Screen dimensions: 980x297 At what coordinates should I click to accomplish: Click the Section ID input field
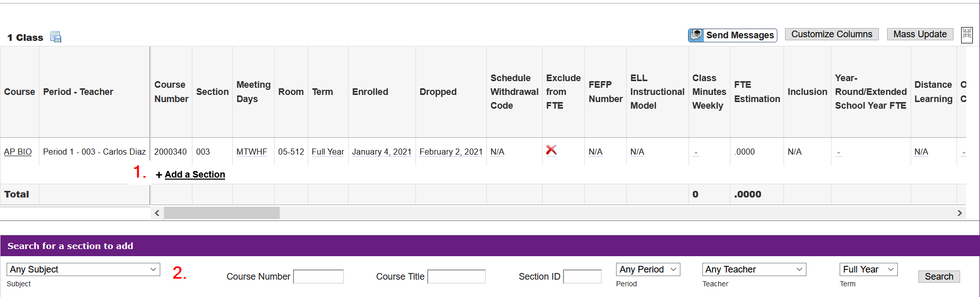click(x=582, y=277)
